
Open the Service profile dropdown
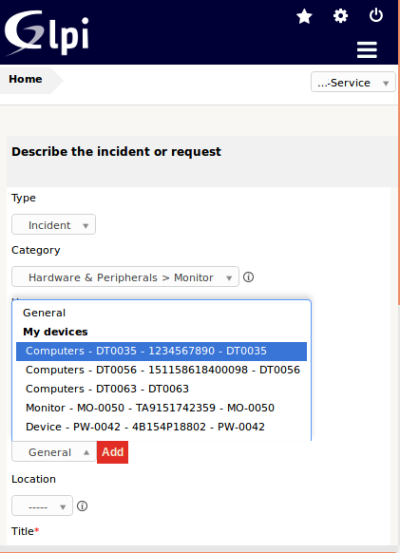point(353,82)
